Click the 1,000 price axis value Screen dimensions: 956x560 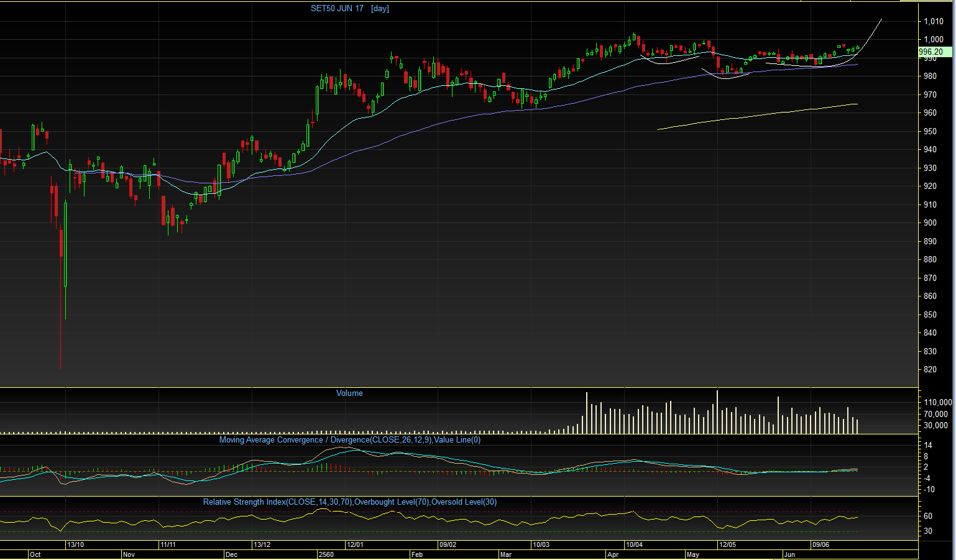pyautogui.click(x=934, y=39)
